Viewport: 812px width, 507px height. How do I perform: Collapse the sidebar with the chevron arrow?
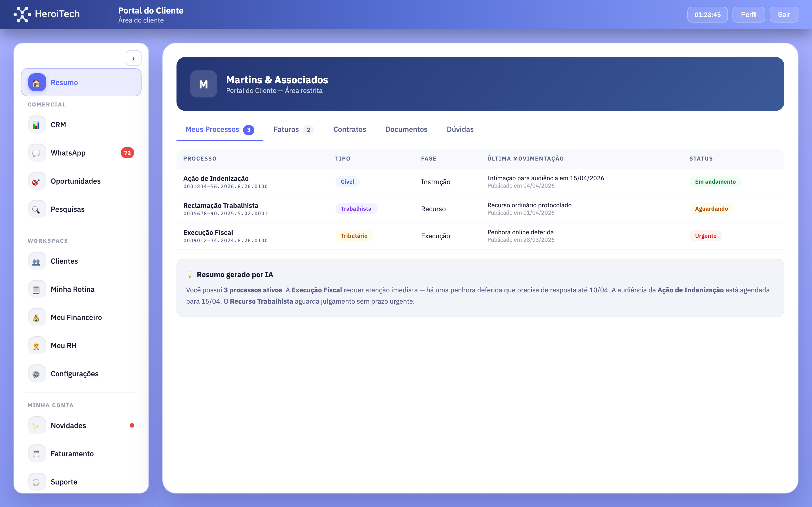coord(134,58)
